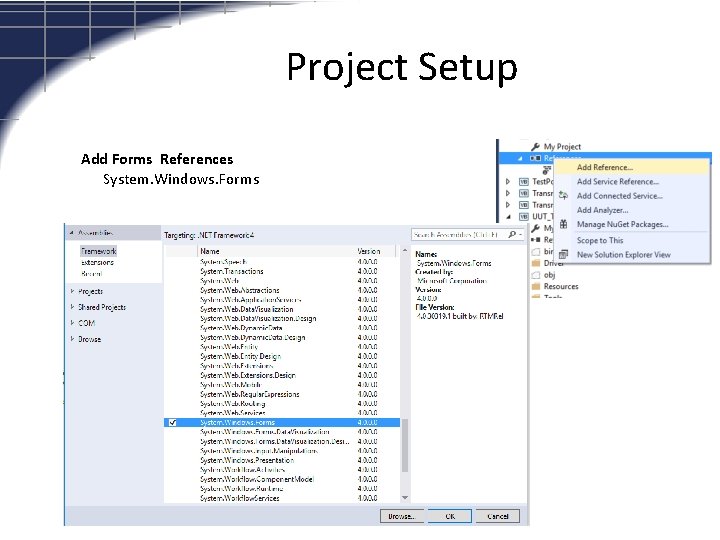Select the System.Web.DynamicData.Design row

(x=282, y=338)
